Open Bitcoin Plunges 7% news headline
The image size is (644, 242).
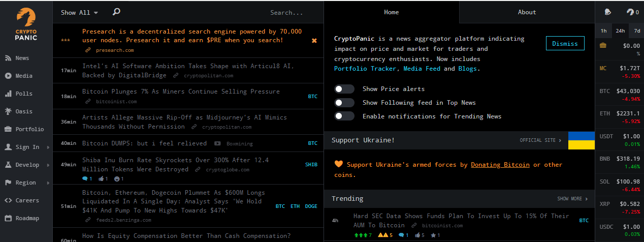181,92
